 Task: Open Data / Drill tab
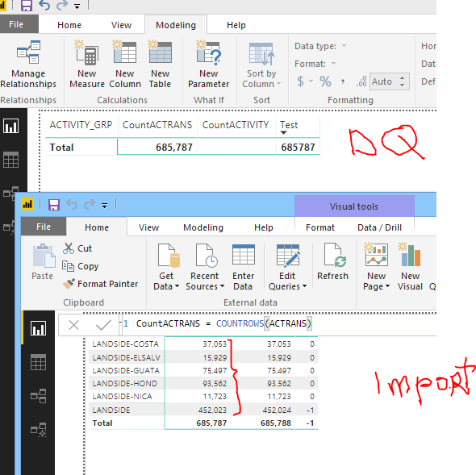tap(379, 227)
